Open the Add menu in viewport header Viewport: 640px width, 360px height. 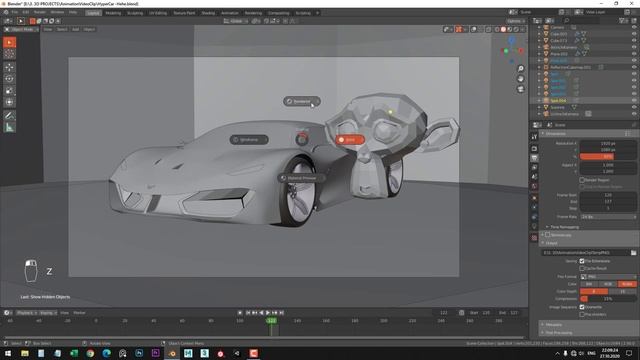click(76, 29)
